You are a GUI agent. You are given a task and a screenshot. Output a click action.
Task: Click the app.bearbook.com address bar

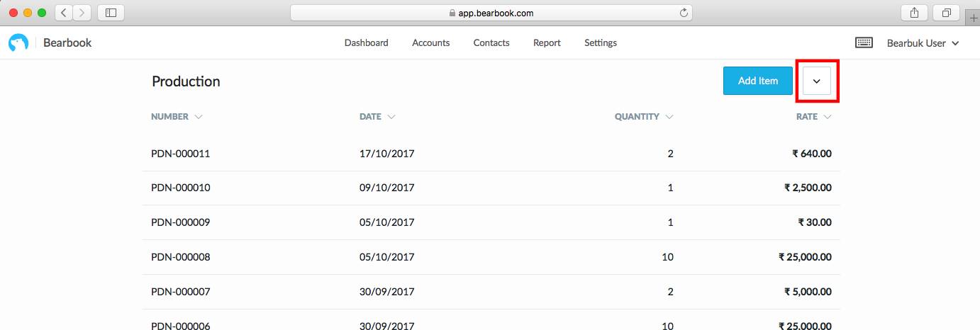pos(491,13)
